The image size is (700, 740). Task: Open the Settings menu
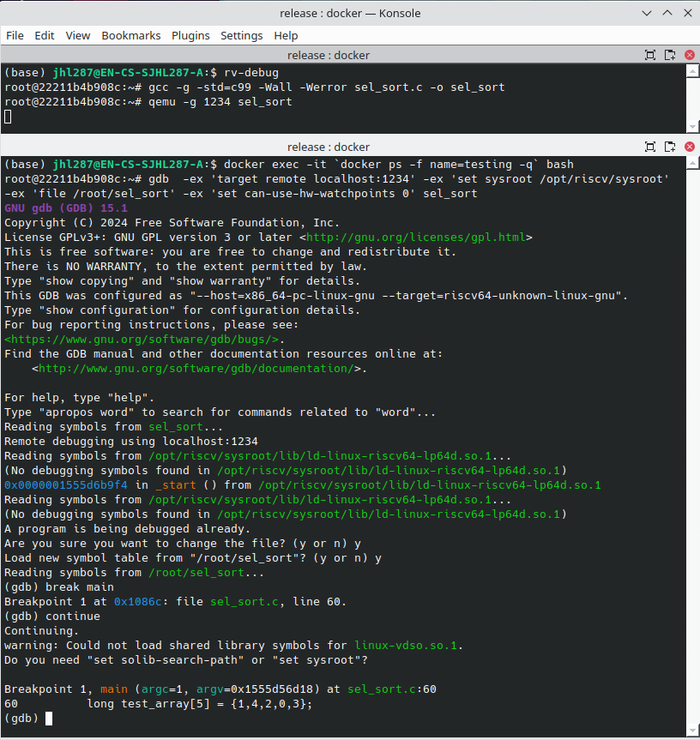point(241,35)
